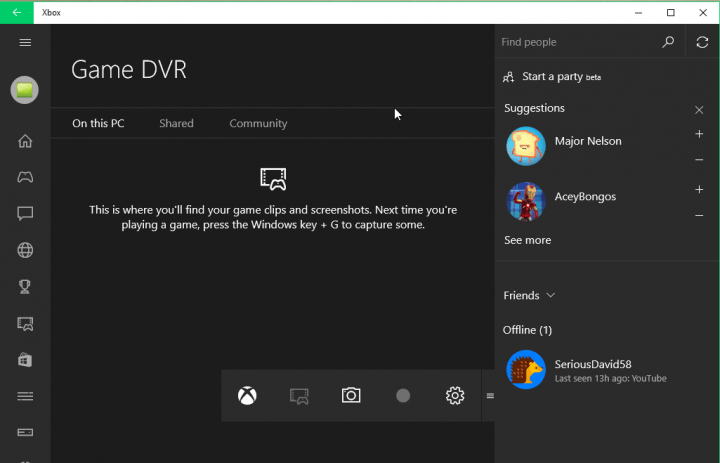
Task: Remove Major Nelson suggestion
Action: pos(699,160)
